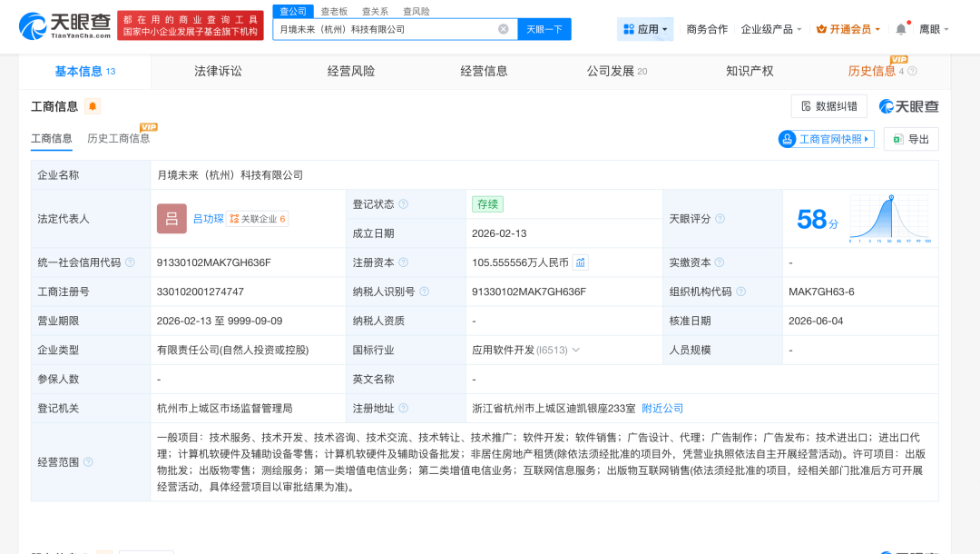
Task: Click the notification bell icon
Action: 901,29
